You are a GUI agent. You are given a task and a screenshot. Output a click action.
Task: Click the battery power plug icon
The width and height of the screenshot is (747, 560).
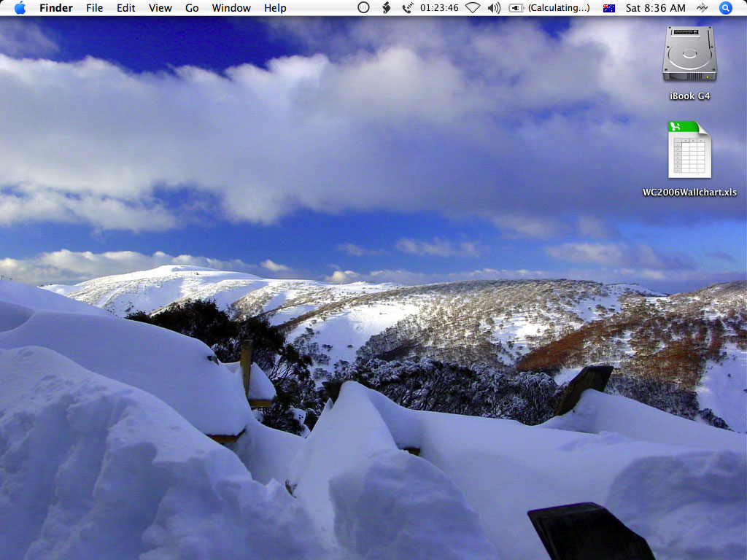516,7
